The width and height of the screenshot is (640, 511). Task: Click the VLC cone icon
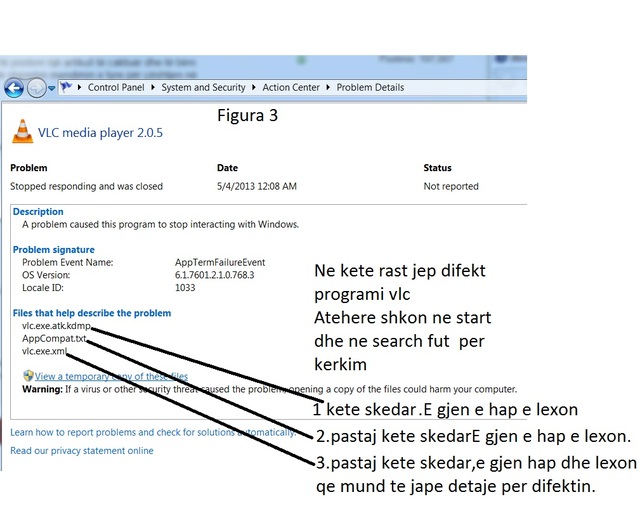[x=22, y=131]
